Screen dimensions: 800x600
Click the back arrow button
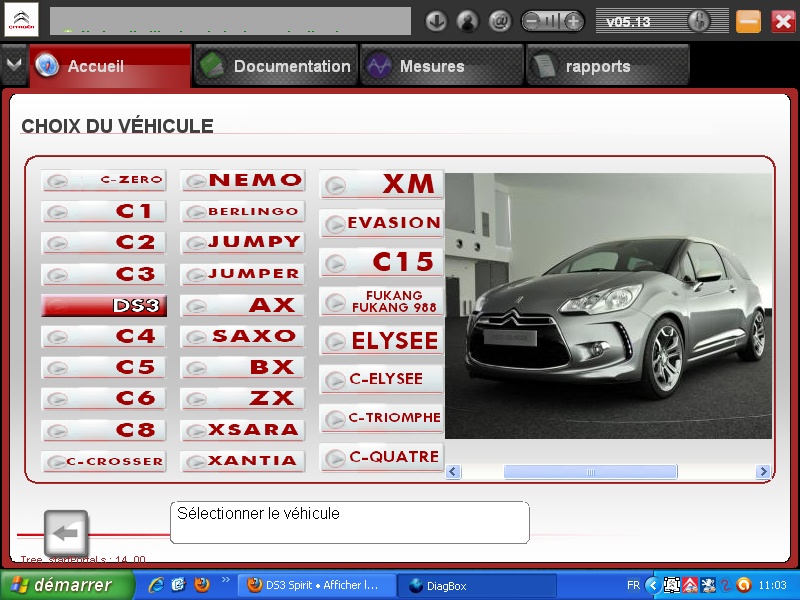[66, 533]
